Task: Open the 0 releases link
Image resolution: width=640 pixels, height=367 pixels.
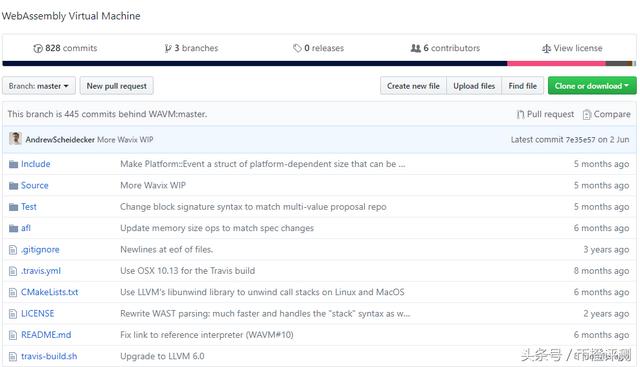Action: (x=318, y=48)
